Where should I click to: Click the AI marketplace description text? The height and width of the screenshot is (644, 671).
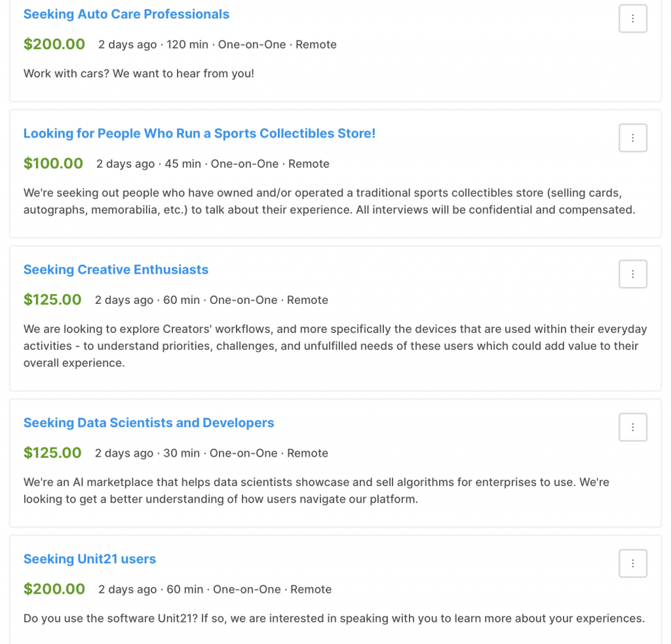[316, 491]
